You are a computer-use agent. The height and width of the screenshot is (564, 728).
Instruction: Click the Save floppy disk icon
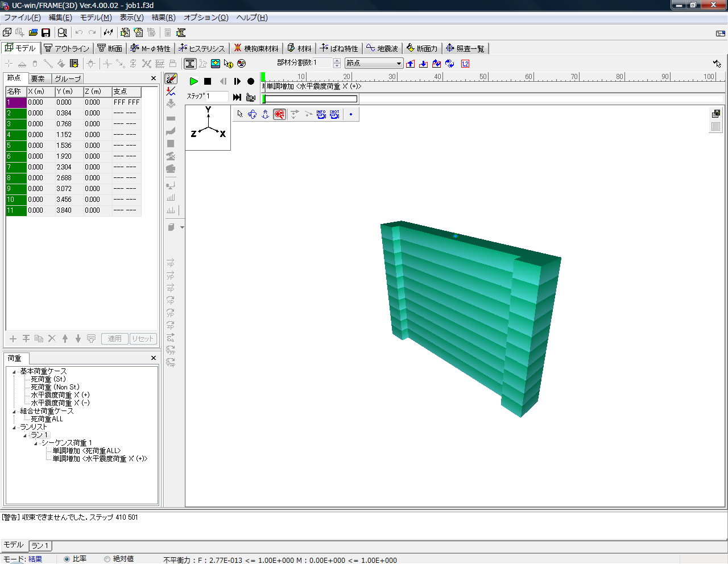(x=46, y=33)
